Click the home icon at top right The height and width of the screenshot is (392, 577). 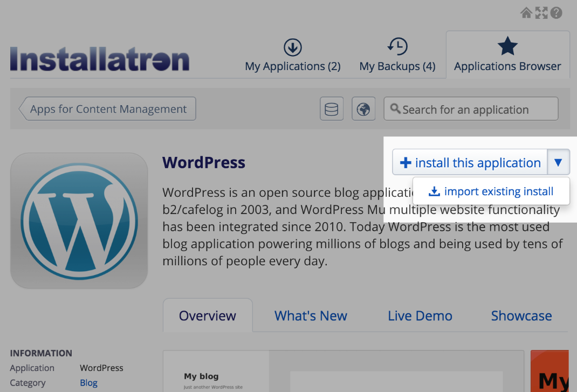coord(526,13)
